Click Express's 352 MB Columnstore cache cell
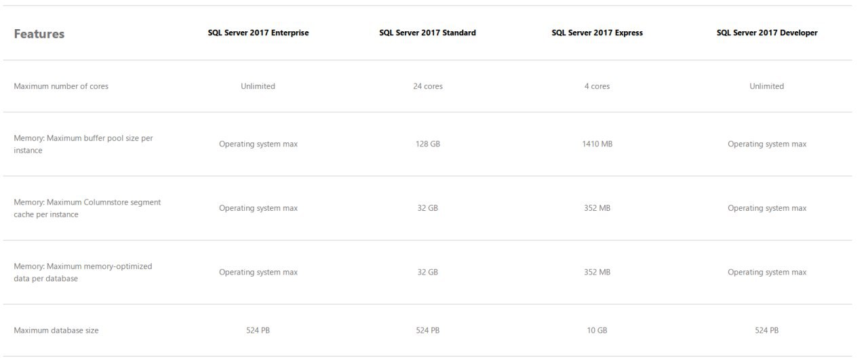This screenshot has height=358, width=868. tap(597, 208)
